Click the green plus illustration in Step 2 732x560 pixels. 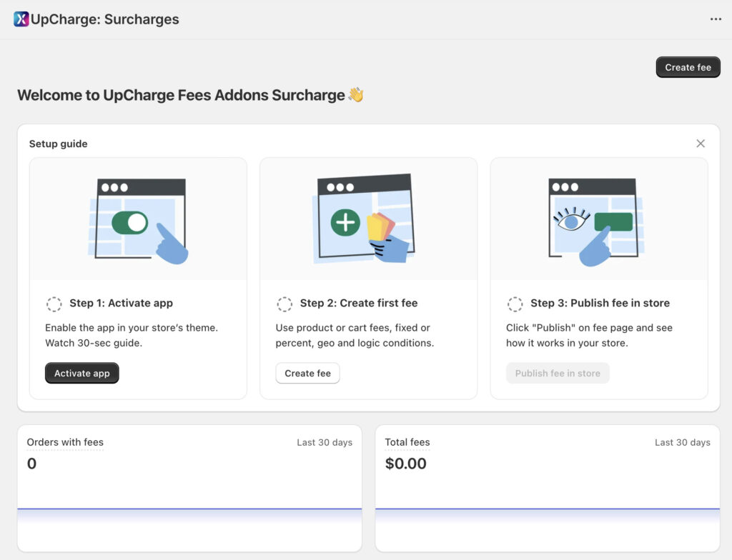[345, 223]
